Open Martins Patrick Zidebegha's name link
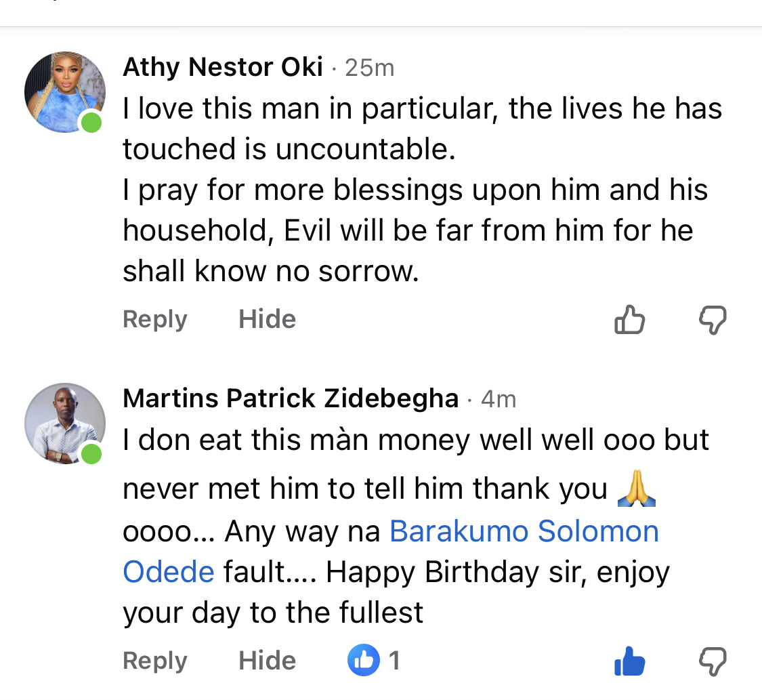762x700 pixels. 291,398
